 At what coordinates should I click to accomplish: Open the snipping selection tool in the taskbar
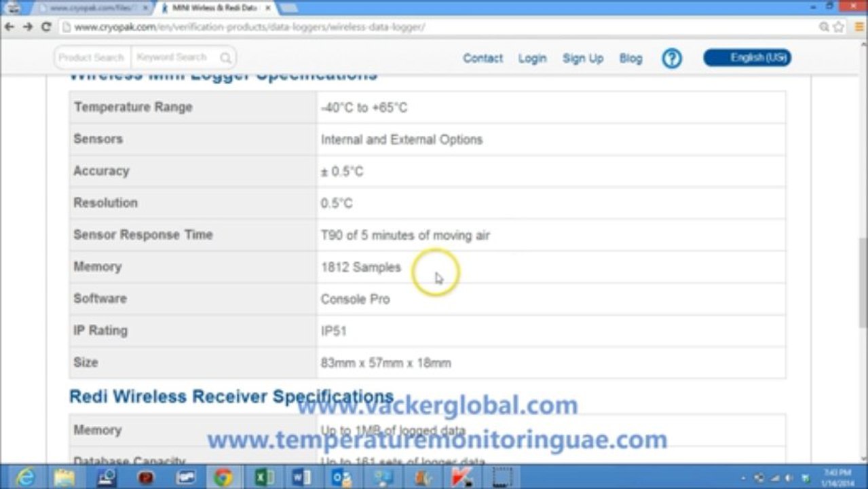(x=502, y=477)
